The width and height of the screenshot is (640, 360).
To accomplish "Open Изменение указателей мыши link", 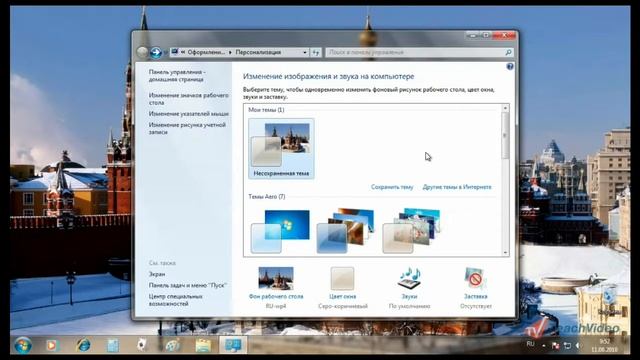I will click(x=189, y=113).
